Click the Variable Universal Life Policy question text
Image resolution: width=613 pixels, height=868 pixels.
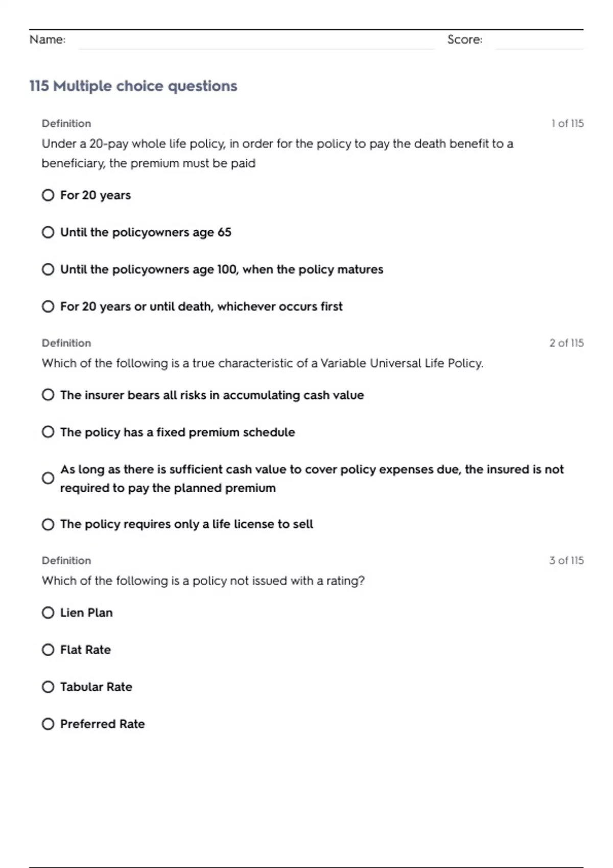263,363
